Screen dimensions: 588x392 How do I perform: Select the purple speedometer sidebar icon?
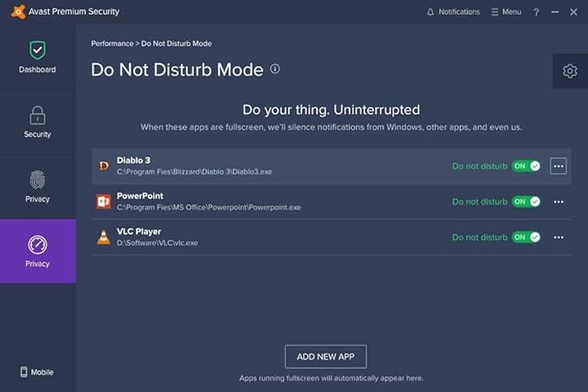[37, 245]
